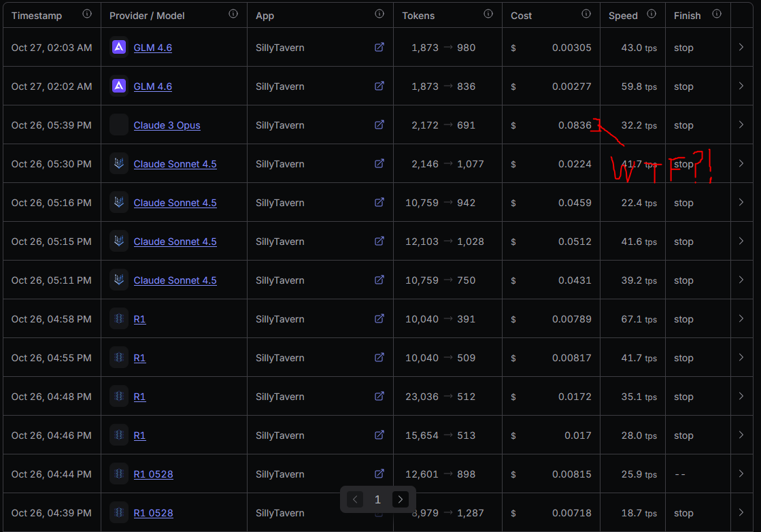Click the GLM provider icon in 02:03 AM row
This screenshot has height=532, width=761.
pyautogui.click(x=119, y=47)
